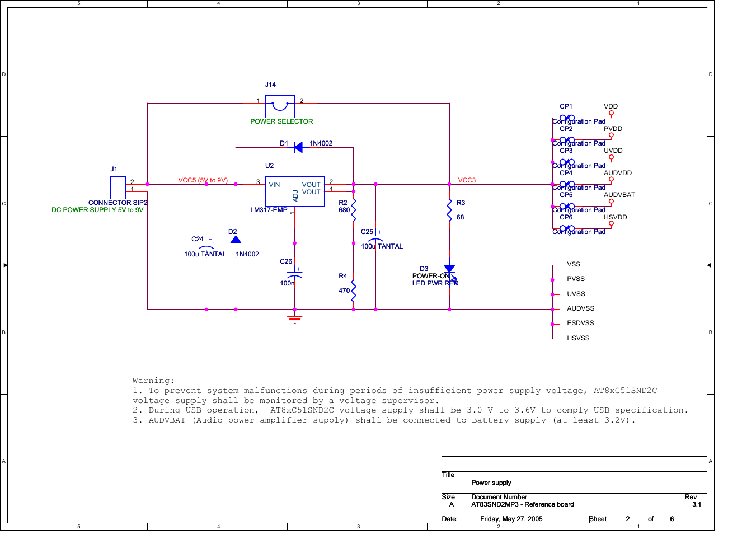This screenshot has width=756, height=534.
Task: Select the C26 100n capacitor symbol
Action: click(294, 274)
